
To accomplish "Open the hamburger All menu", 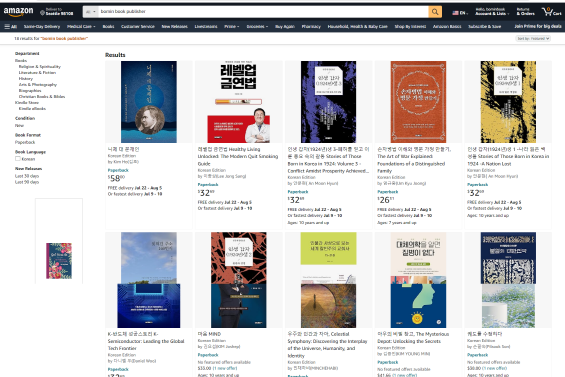I will click(x=10, y=26).
